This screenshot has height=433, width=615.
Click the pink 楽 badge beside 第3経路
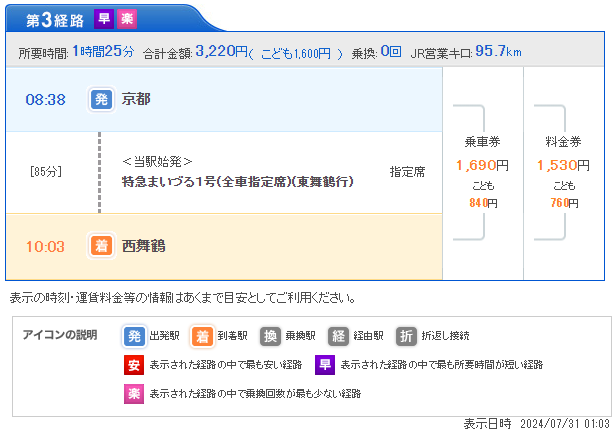click(x=127, y=18)
